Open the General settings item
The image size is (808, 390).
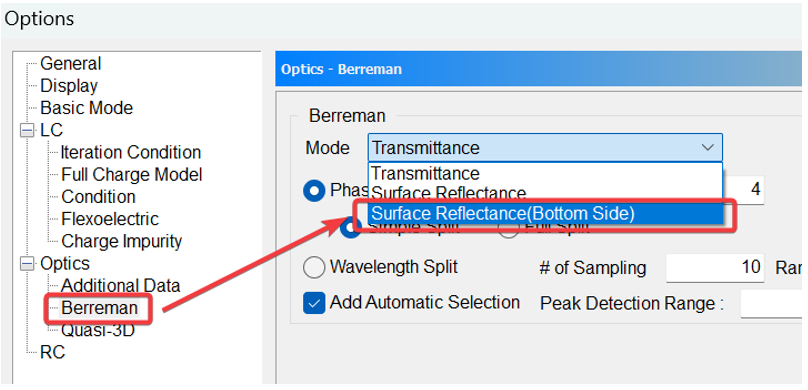pyautogui.click(x=71, y=64)
